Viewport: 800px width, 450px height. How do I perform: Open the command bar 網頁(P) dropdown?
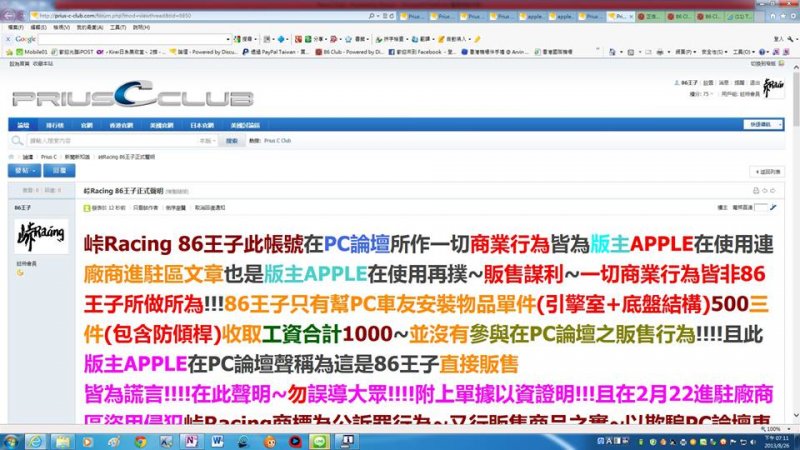click(x=686, y=52)
